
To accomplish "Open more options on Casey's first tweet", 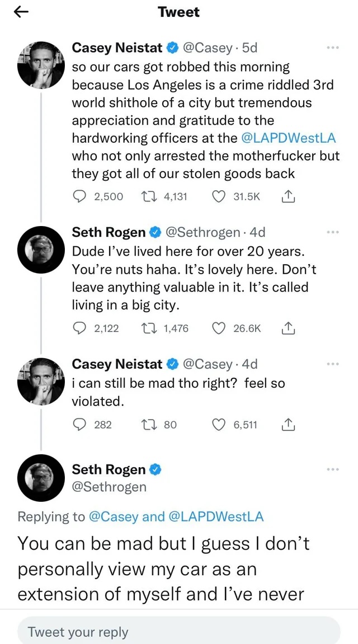I will [332, 49].
